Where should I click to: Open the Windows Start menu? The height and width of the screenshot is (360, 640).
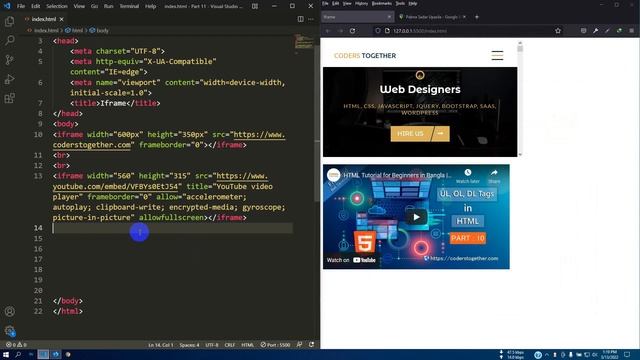6,355
